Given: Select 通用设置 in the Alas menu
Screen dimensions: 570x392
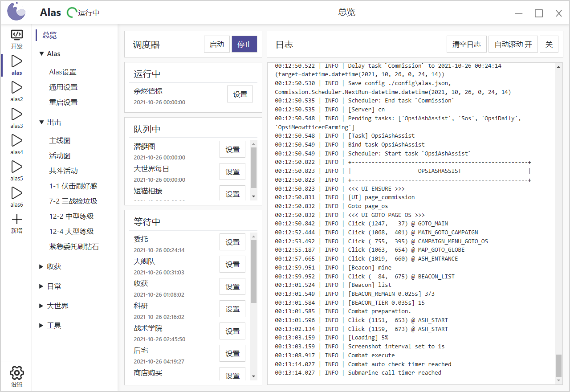Looking at the screenshot, I should pos(63,87).
